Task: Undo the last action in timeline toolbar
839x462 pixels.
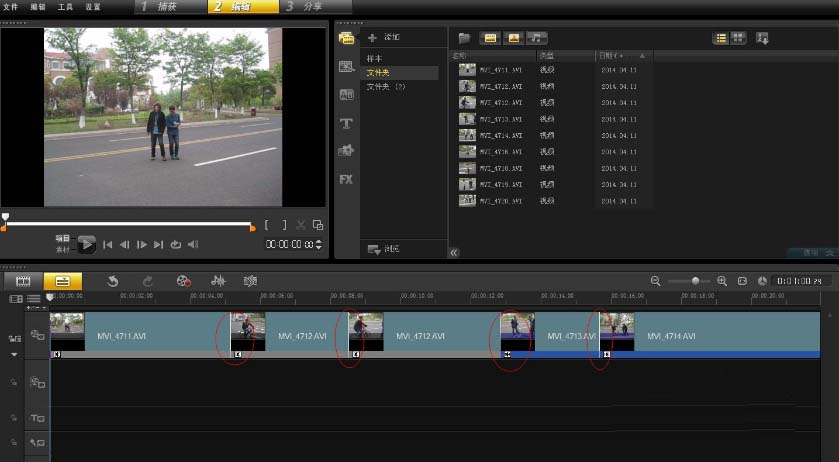Action: coord(112,281)
